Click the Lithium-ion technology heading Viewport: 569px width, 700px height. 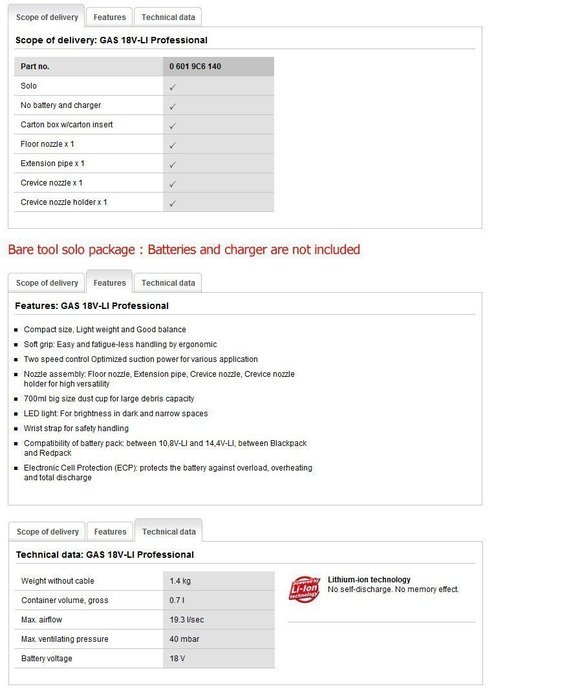click(x=369, y=579)
